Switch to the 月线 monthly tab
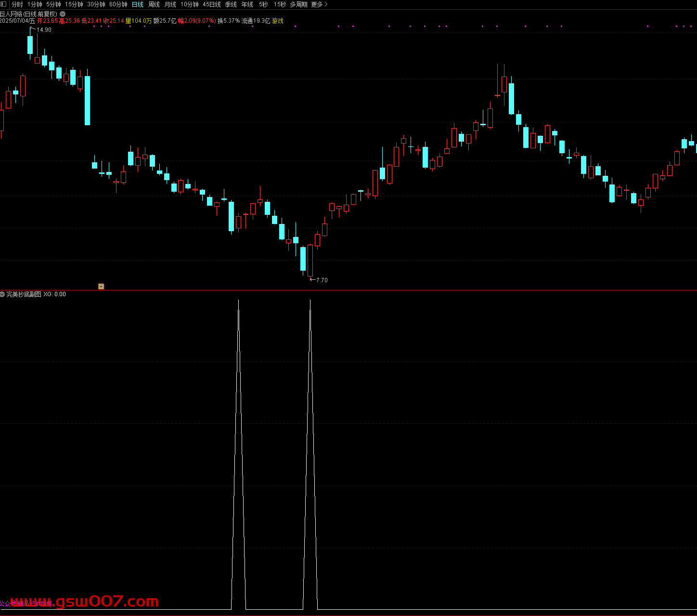This screenshot has width=697, height=616. tap(170, 4)
